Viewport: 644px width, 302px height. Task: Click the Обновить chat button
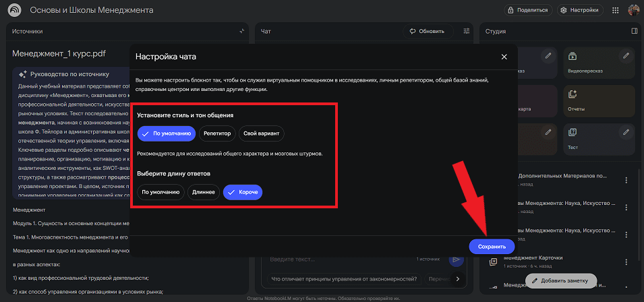428,31
